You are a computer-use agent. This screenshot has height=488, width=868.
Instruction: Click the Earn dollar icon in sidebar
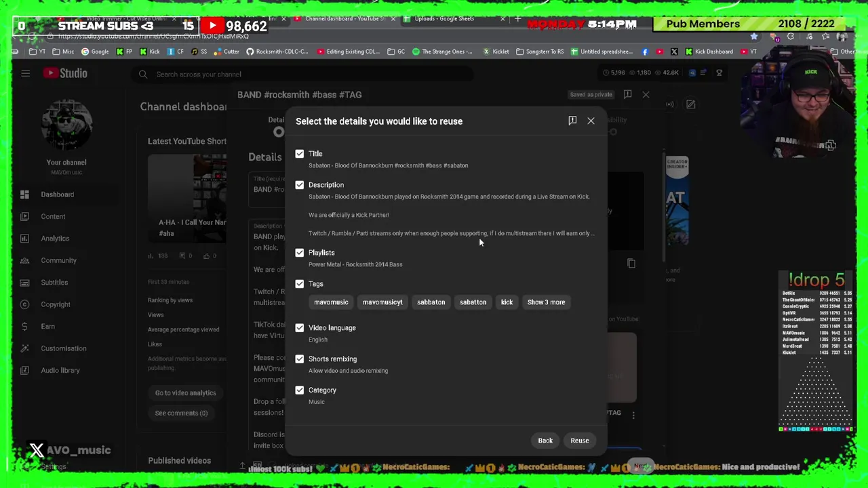pos(24,327)
